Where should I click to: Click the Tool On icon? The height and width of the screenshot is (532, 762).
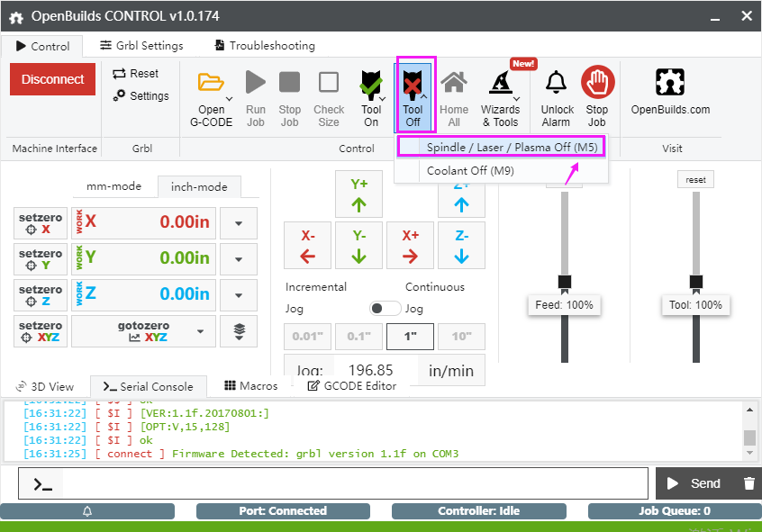point(371,83)
